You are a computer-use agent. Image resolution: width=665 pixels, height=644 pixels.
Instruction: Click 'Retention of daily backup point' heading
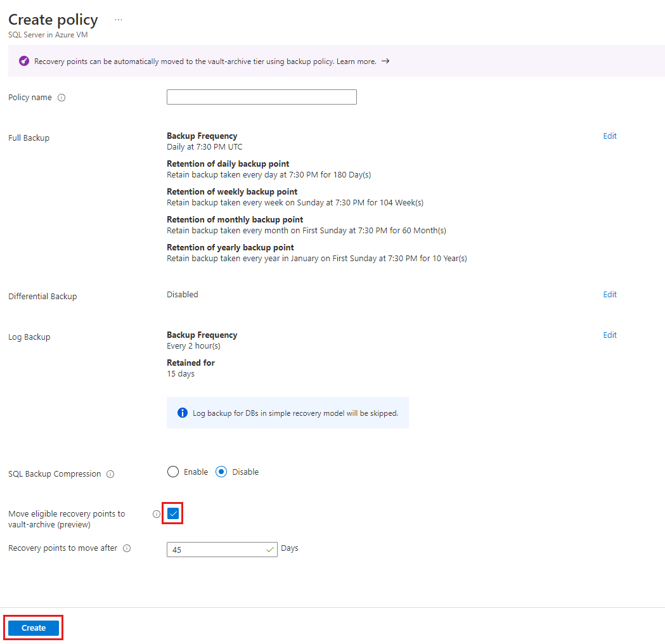[x=228, y=164]
